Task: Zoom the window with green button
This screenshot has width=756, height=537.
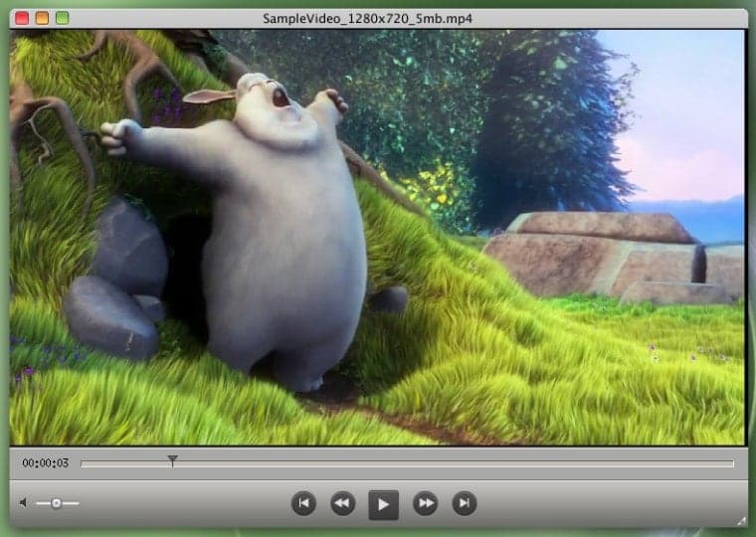Action: point(63,18)
